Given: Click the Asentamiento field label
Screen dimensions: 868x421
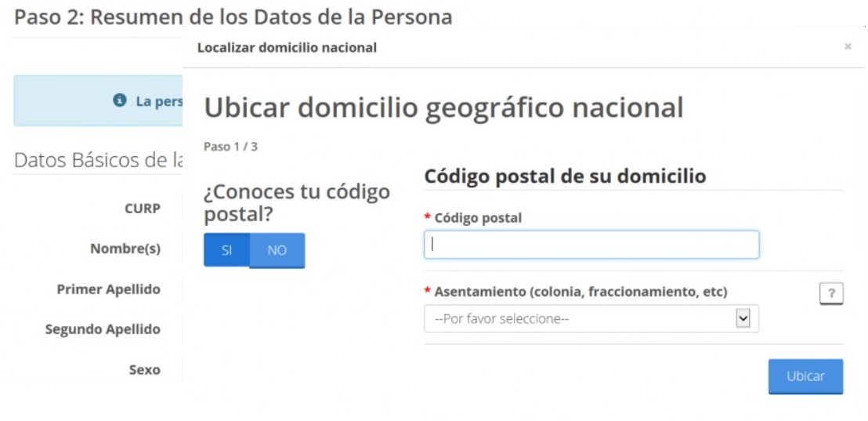Looking at the screenshot, I should 580,292.
